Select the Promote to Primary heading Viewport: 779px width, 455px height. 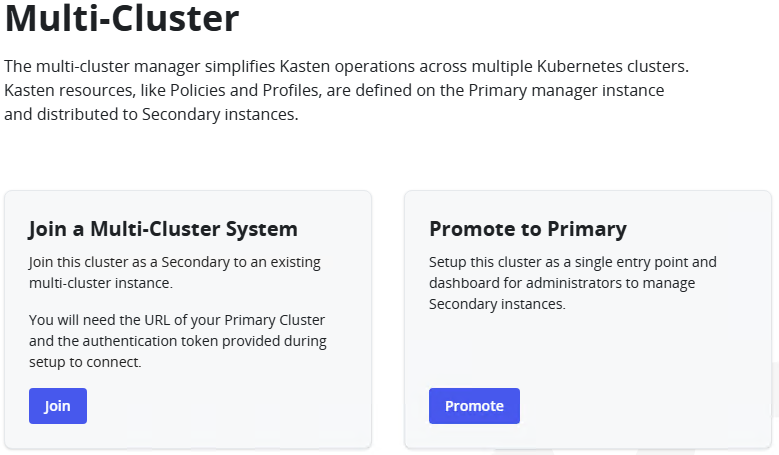[x=527, y=229]
